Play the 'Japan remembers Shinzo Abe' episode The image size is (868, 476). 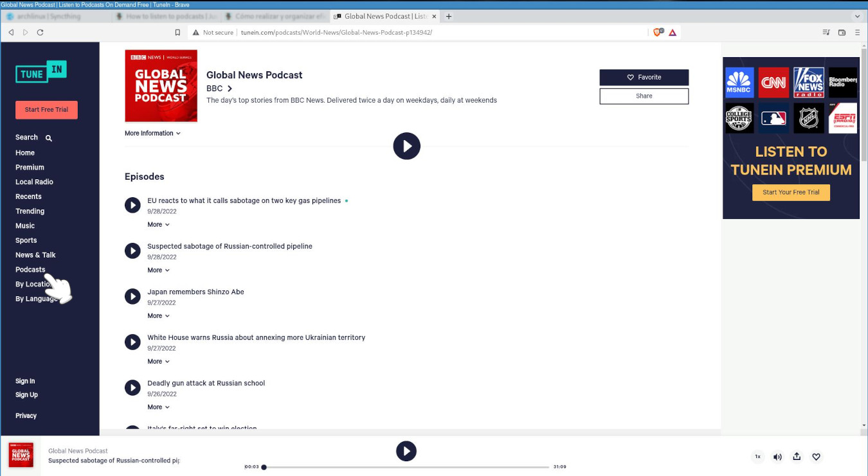click(x=132, y=296)
